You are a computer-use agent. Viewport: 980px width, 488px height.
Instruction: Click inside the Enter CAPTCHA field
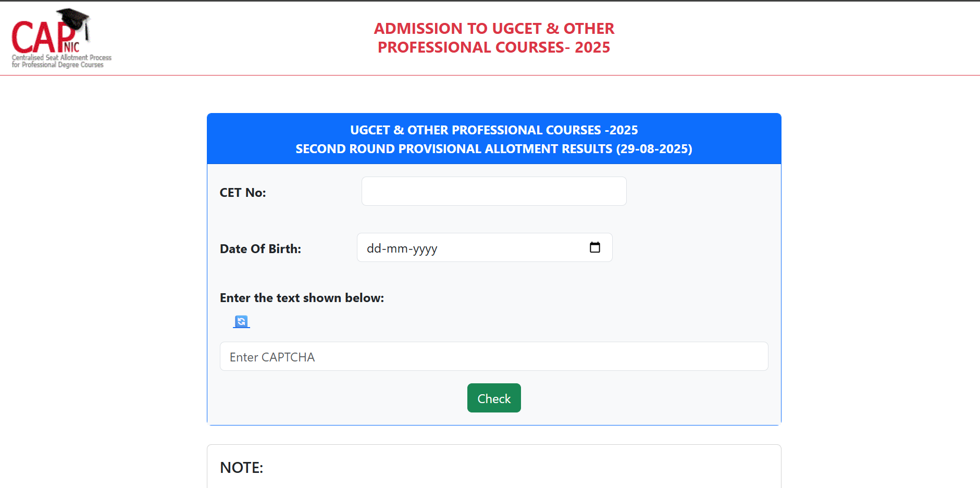point(493,356)
